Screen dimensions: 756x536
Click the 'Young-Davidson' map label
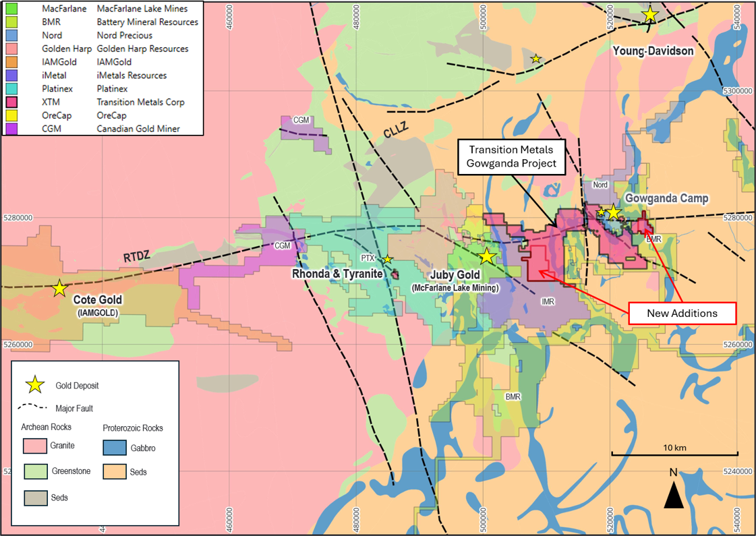(x=653, y=51)
